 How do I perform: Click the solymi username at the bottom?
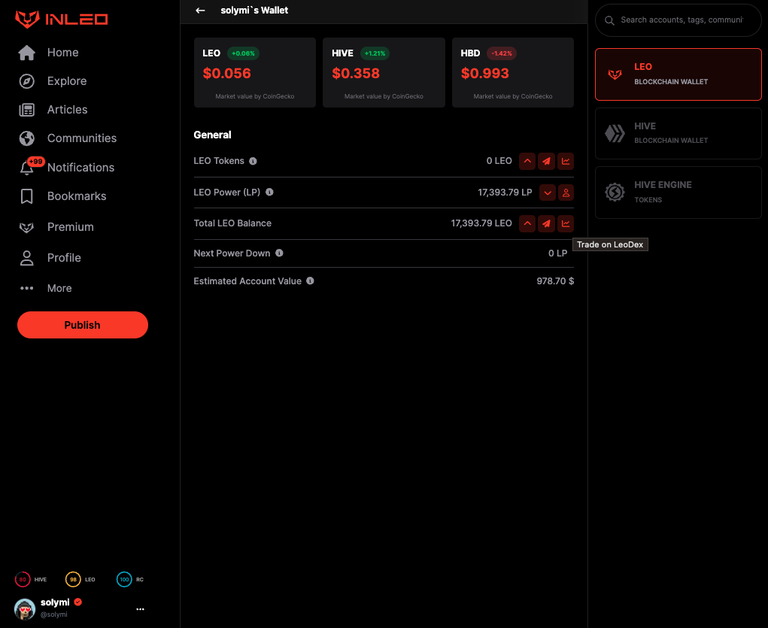point(55,602)
